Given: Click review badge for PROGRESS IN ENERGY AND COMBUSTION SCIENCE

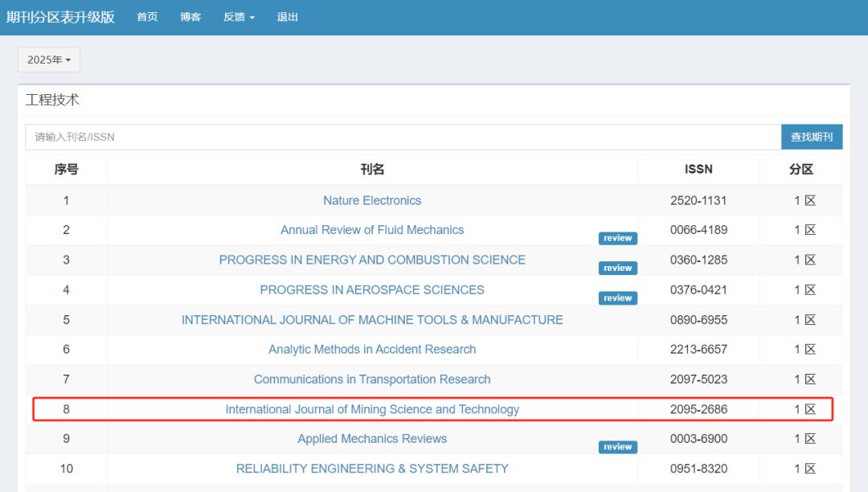Looking at the screenshot, I should coord(618,268).
